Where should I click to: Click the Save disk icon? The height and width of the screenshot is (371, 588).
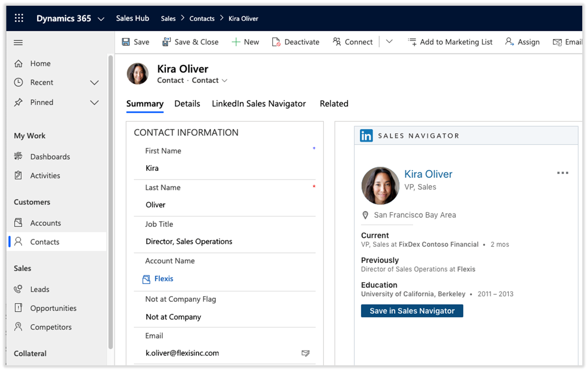click(x=126, y=42)
